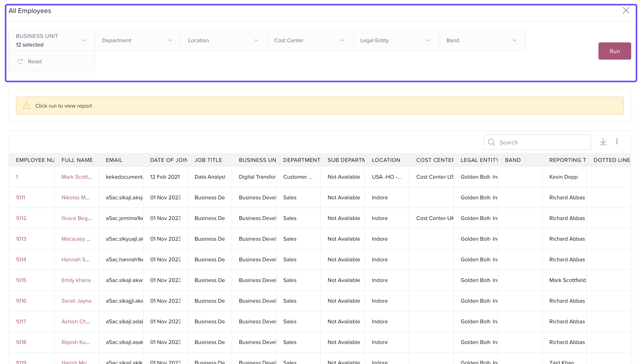Open the three-dot options menu
Screen dimensions: 640x364
[617, 142]
